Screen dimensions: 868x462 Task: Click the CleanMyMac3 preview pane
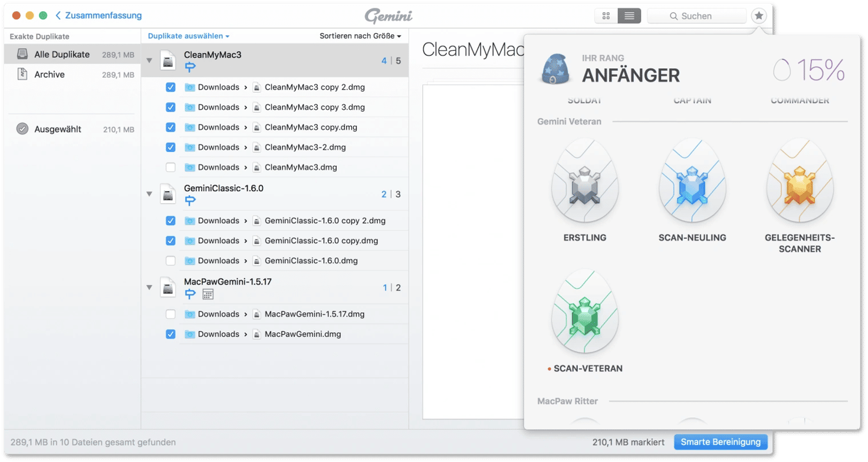click(473, 252)
